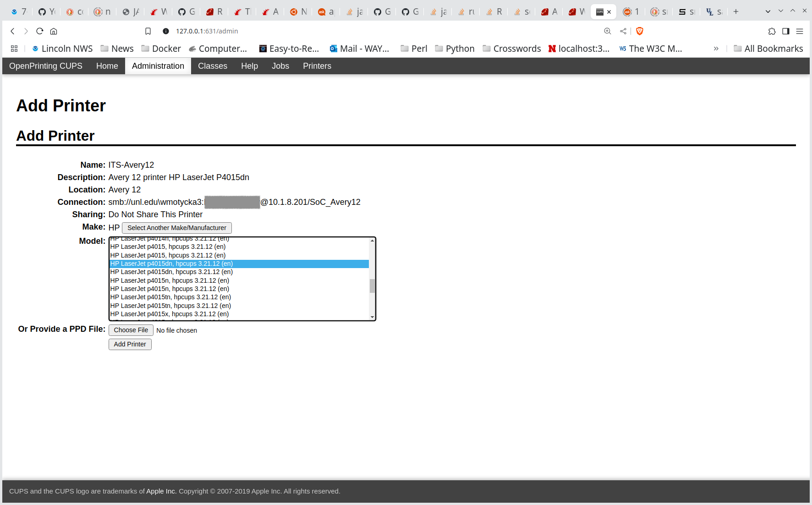
Task: Expand the hidden bookmarks overflow chevron
Action: 716,49
